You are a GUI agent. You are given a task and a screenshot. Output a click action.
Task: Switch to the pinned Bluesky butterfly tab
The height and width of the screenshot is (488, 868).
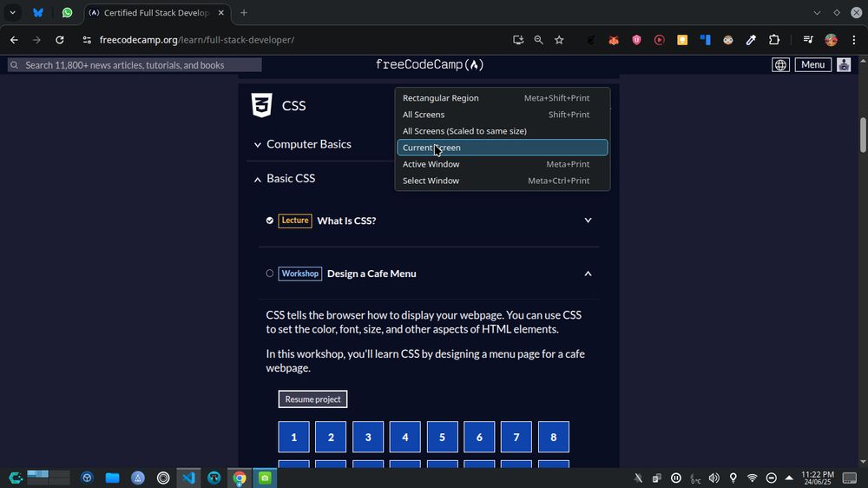coord(38,13)
